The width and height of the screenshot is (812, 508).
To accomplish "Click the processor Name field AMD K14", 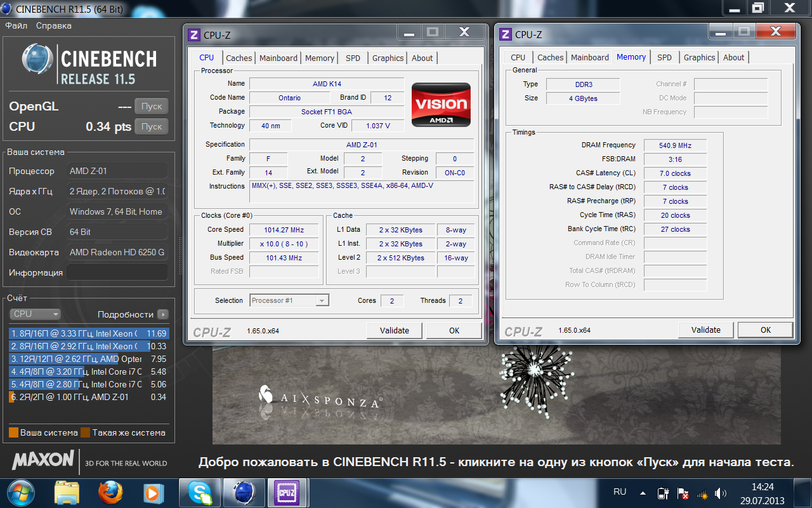I will 327,84.
